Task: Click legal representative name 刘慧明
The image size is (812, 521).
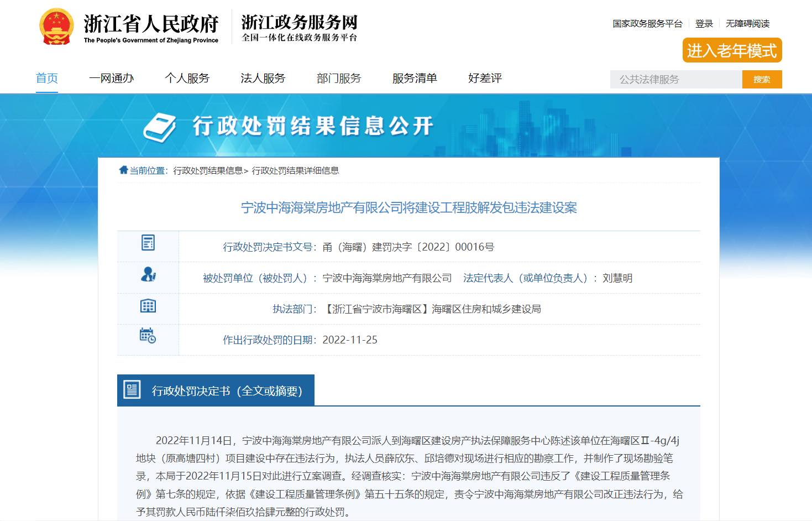Action: [617, 278]
